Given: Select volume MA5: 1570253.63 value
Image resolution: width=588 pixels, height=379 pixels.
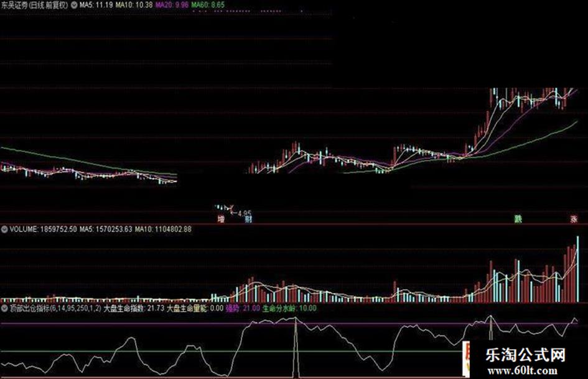Looking at the screenshot, I should pos(106,229).
